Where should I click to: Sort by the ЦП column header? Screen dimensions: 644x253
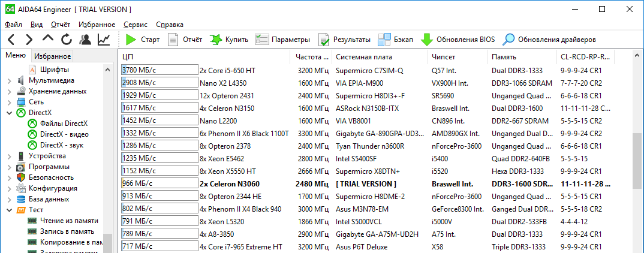[204, 57]
